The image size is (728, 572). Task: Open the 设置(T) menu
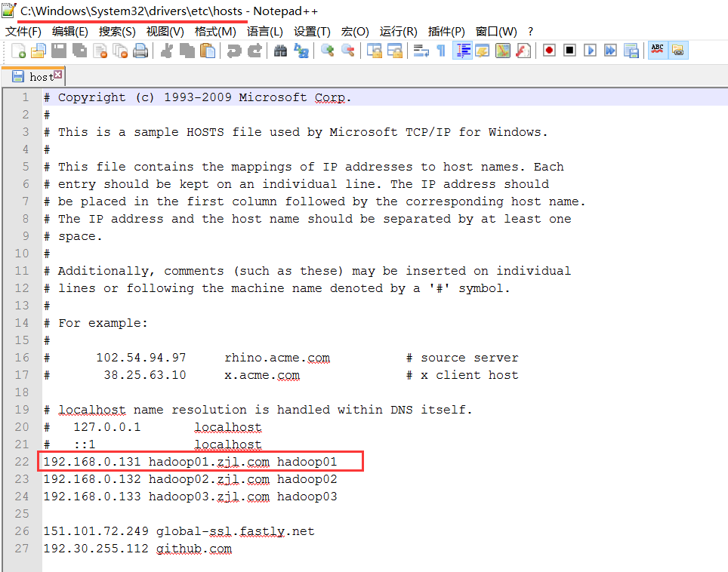point(312,32)
